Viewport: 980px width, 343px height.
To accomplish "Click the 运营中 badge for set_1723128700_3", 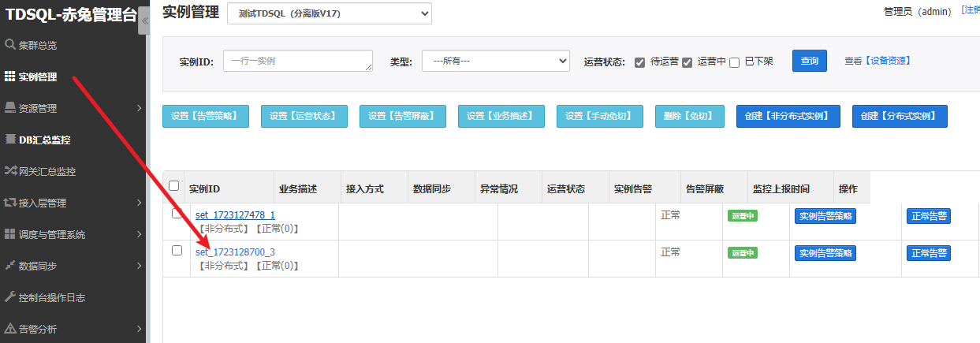I will coord(742,252).
